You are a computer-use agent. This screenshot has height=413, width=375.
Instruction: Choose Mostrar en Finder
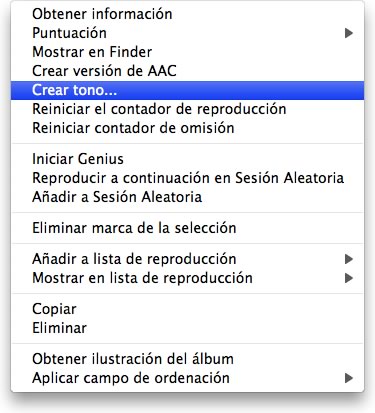(187, 52)
